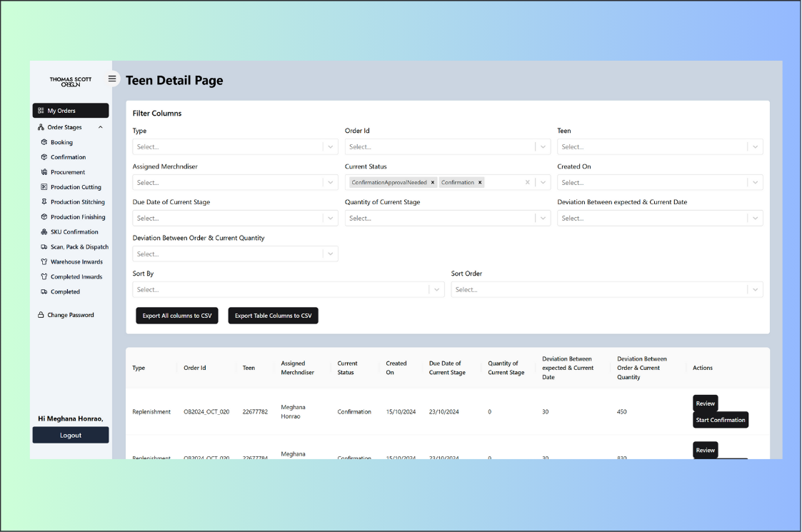802x532 pixels.
Task: Collapse the Order Stages section
Action: coord(100,127)
